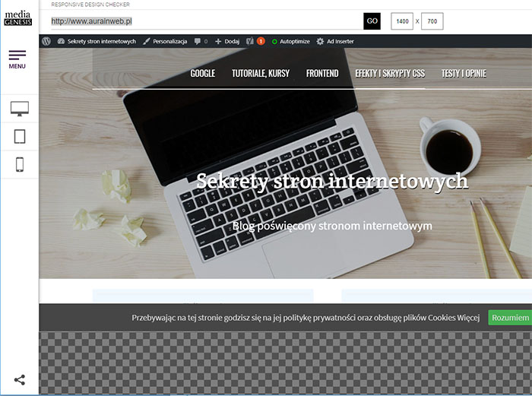The width and height of the screenshot is (532, 396).
Task: Open the EFEKTY I SKRYPTY CSS menu item
Action: click(390, 73)
